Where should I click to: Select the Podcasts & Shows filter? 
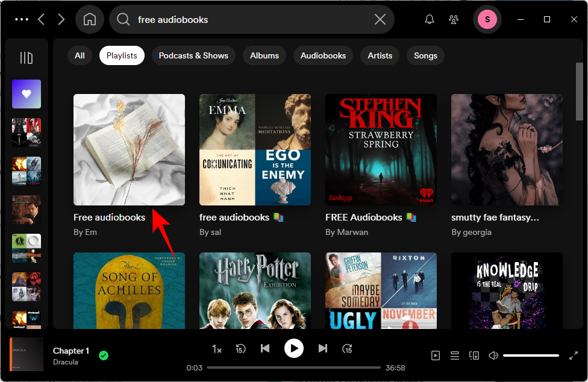[x=193, y=55]
